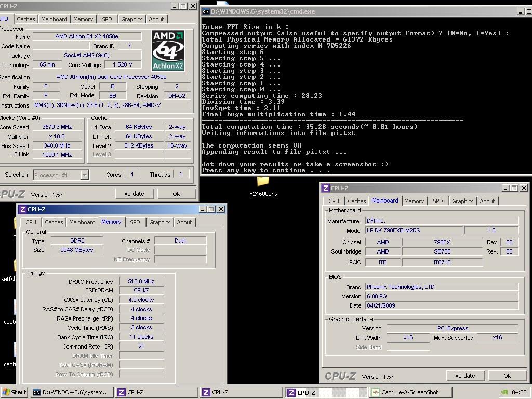Click the CAS# Latency 4.0 clocks value

point(141,300)
